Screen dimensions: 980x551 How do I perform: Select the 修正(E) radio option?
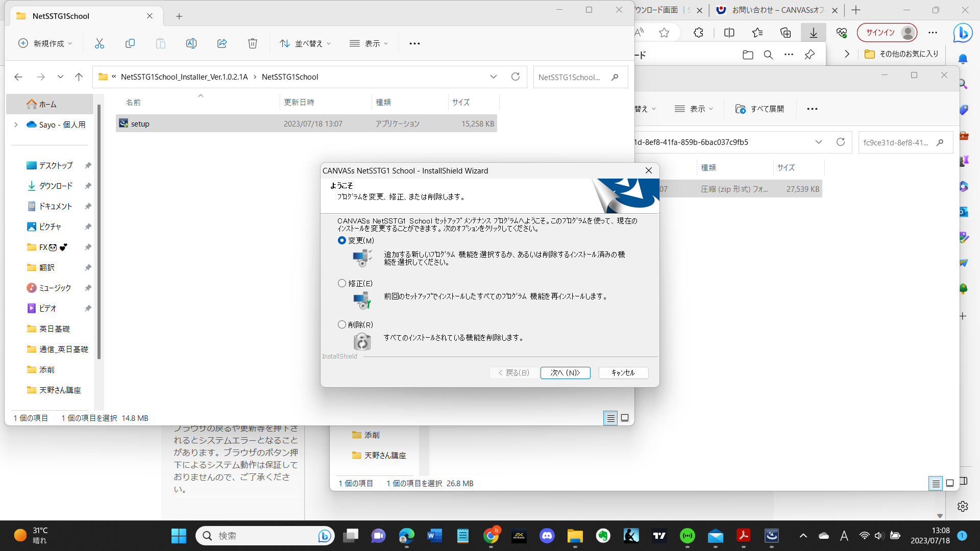pyautogui.click(x=342, y=283)
